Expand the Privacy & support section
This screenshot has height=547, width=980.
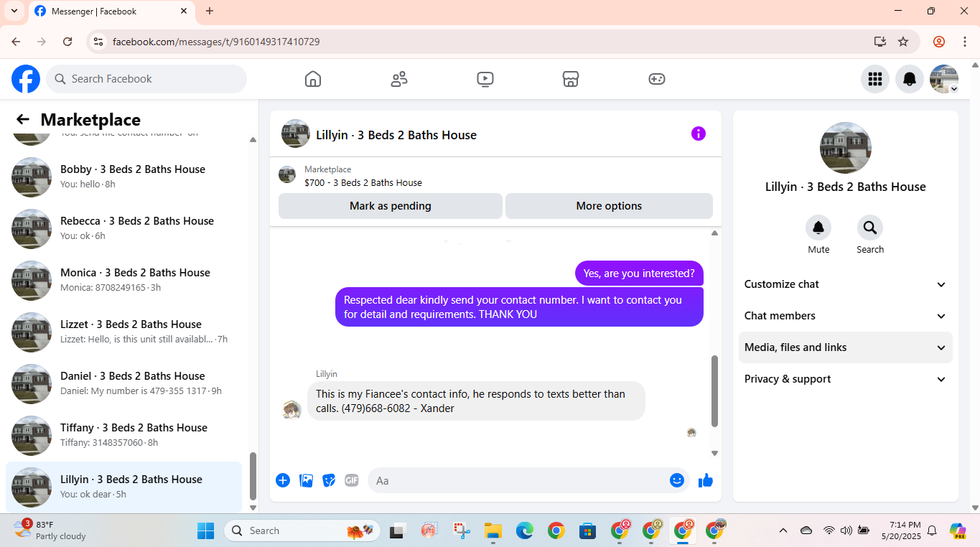click(846, 379)
